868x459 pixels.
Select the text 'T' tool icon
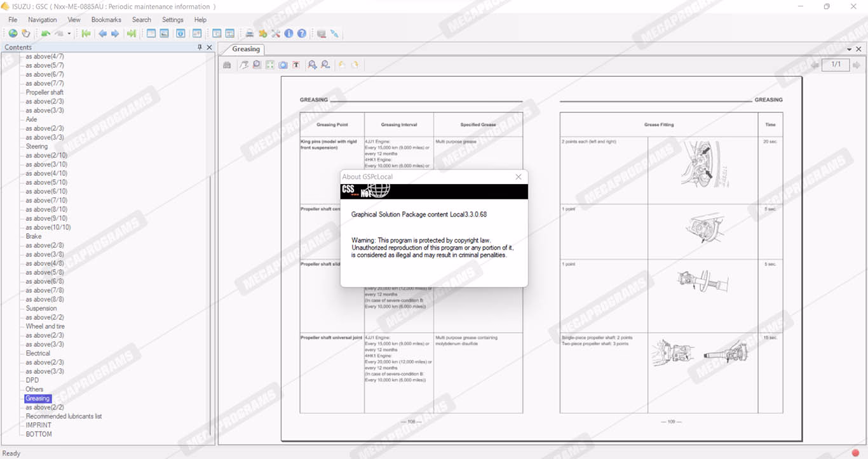[x=295, y=65]
